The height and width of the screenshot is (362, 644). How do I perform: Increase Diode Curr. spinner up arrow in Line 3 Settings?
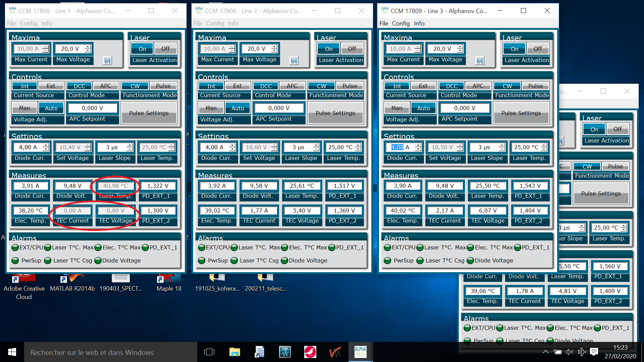click(x=418, y=145)
